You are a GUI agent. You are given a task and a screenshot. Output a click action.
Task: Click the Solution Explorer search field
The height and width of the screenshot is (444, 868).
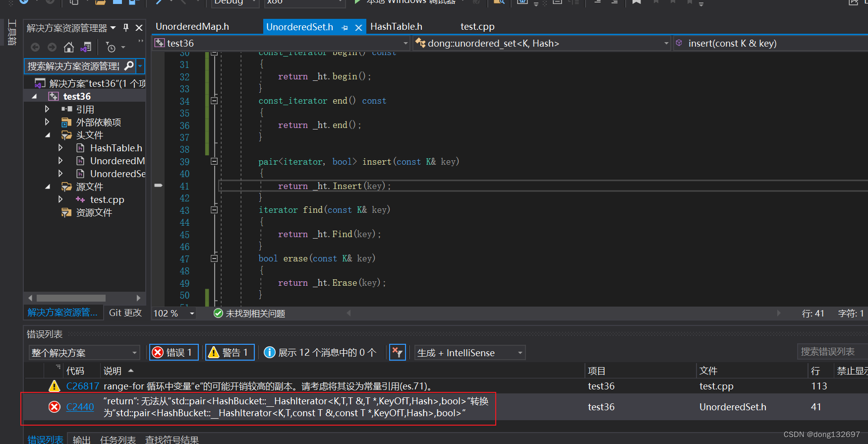(73, 65)
